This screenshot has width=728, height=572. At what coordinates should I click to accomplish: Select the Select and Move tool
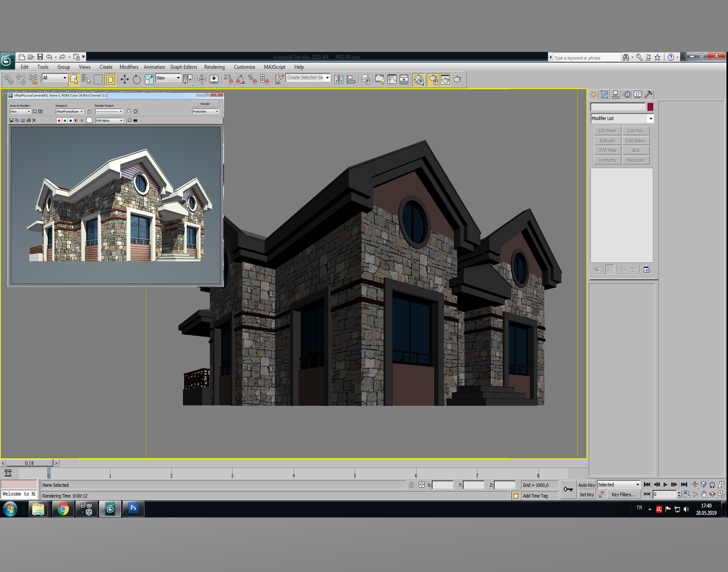click(125, 79)
